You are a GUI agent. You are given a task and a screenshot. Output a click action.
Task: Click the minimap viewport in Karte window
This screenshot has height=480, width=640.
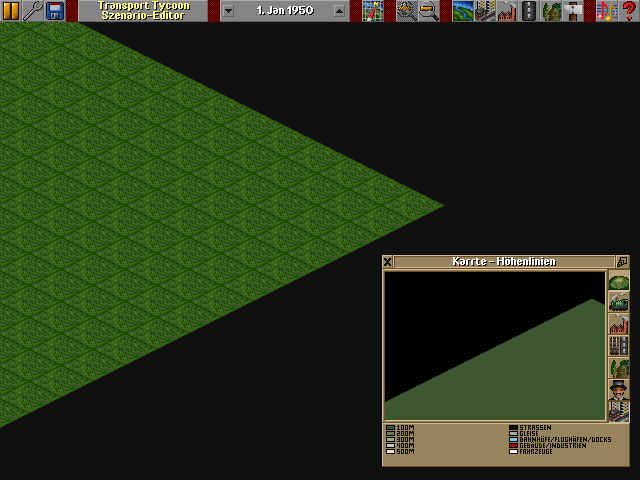(495, 346)
